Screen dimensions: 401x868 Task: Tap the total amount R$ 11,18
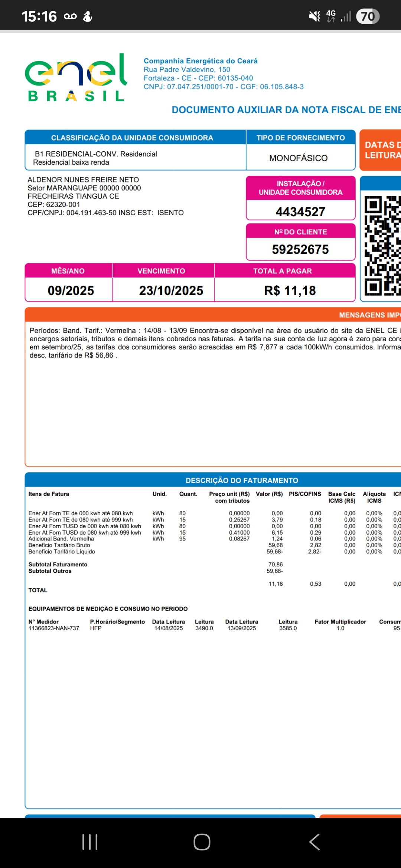click(290, 290)
